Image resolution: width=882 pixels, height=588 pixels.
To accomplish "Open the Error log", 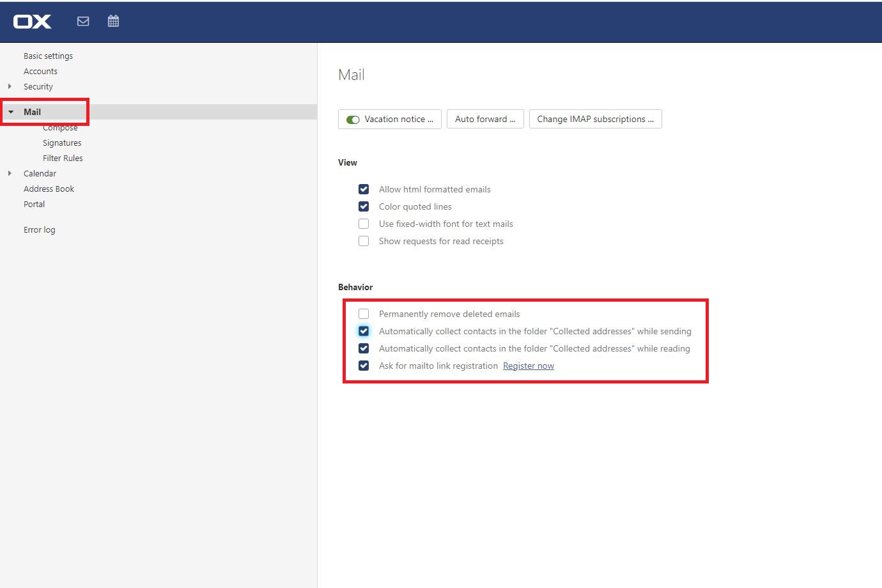I will (x=39, y=229).
